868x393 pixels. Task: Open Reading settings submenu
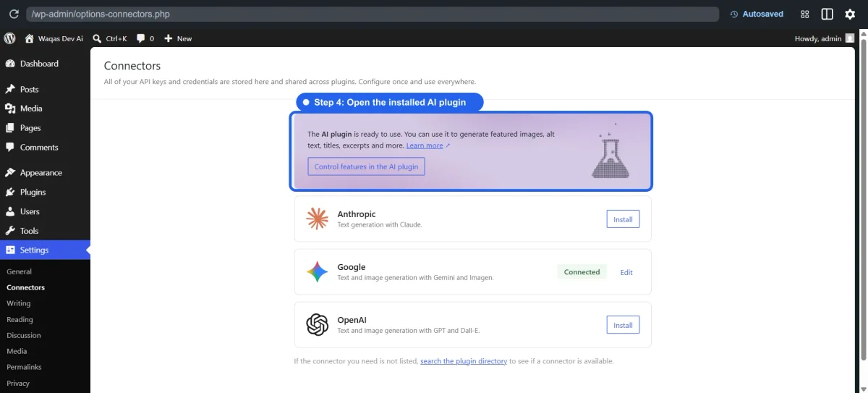(20, 319)
